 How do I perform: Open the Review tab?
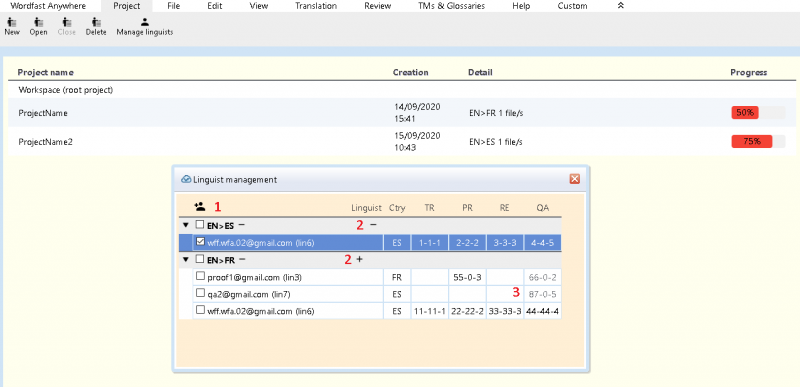(378, 6)
